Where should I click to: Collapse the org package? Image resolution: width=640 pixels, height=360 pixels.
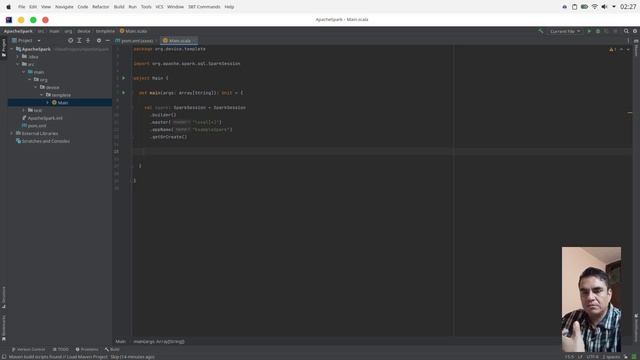[30, 80]
